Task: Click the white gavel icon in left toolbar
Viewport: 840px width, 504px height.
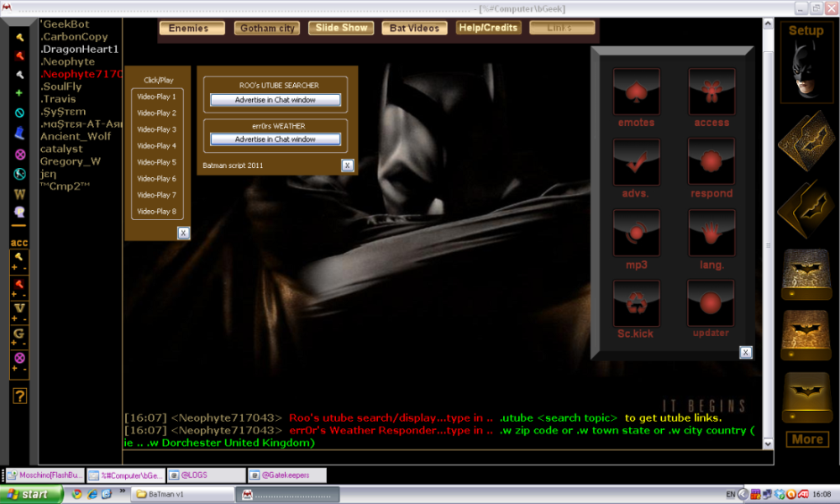Action: coord(20,75)
